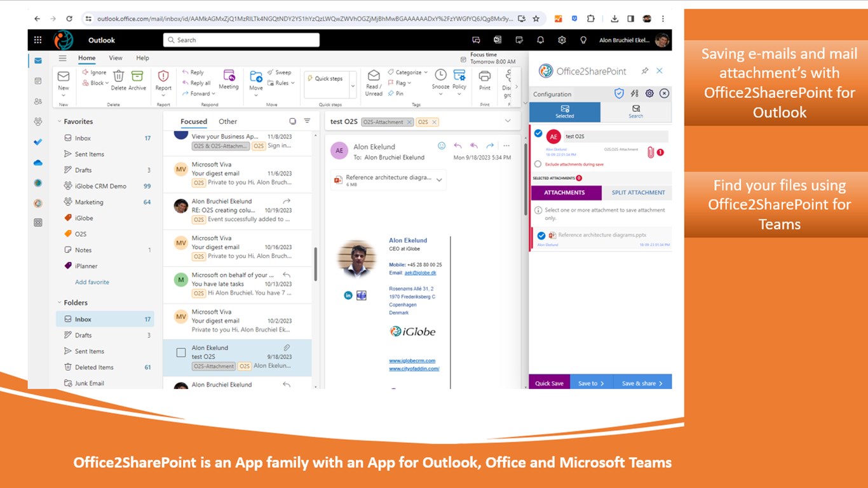Click the Add favorite link

pos(92,282)
